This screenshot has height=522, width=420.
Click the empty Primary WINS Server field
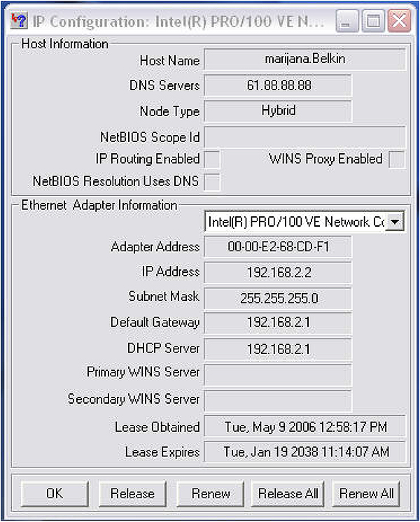278,375
